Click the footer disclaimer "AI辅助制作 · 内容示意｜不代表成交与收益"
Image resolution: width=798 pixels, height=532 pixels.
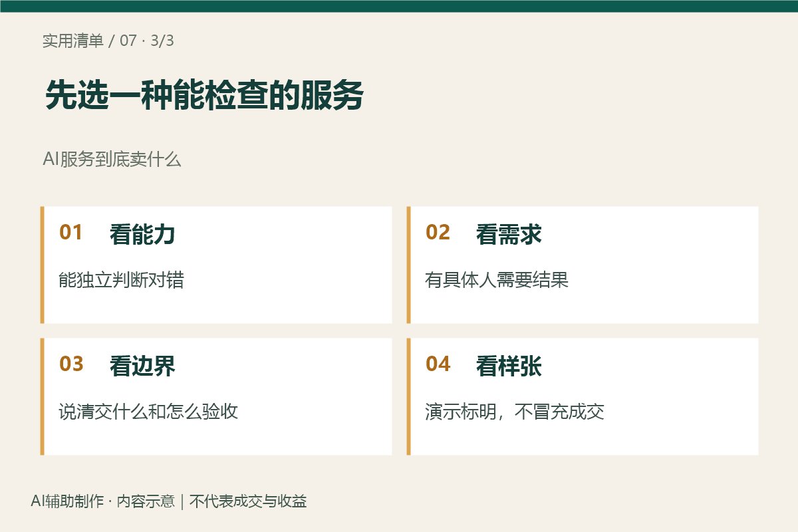coord(169,501)
